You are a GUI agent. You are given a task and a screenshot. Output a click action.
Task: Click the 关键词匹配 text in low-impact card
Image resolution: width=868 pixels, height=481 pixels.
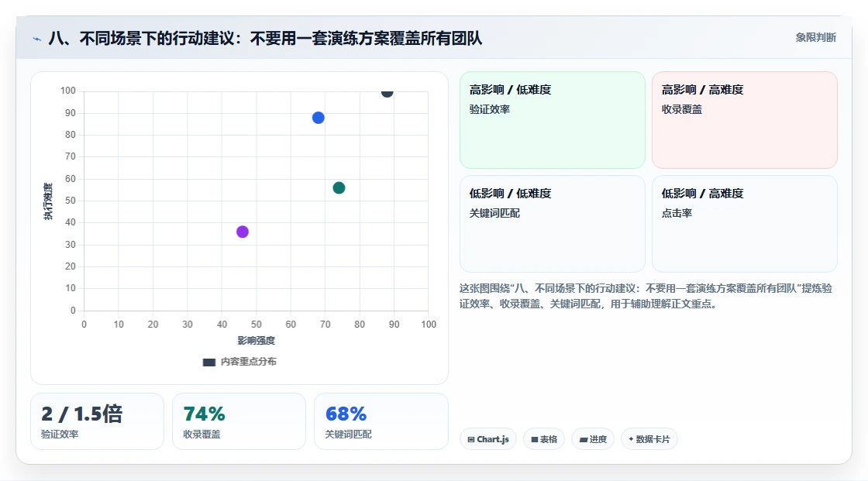tap(495, 213)
